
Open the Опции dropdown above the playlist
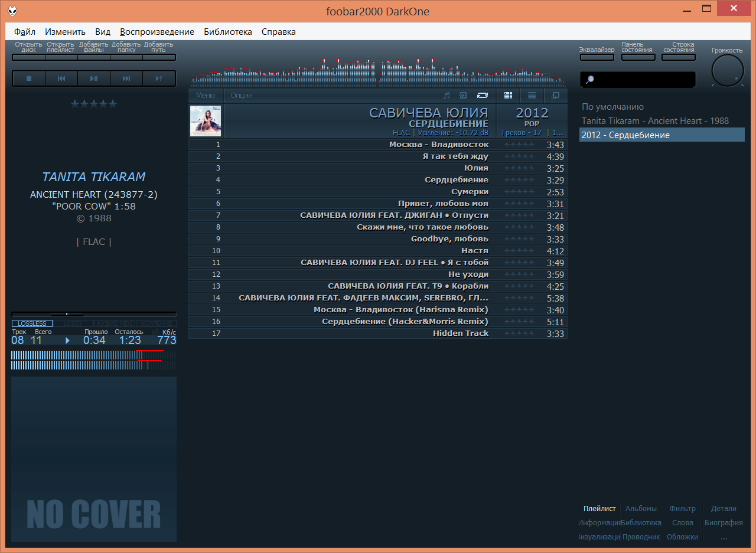[x=242, y=96]
